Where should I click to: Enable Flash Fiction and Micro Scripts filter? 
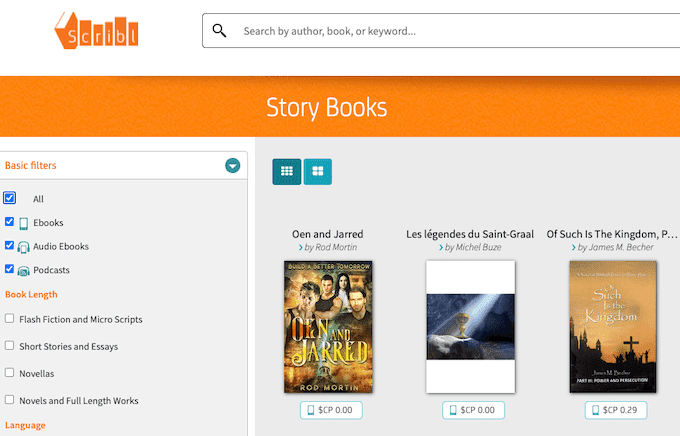(9, 319)
